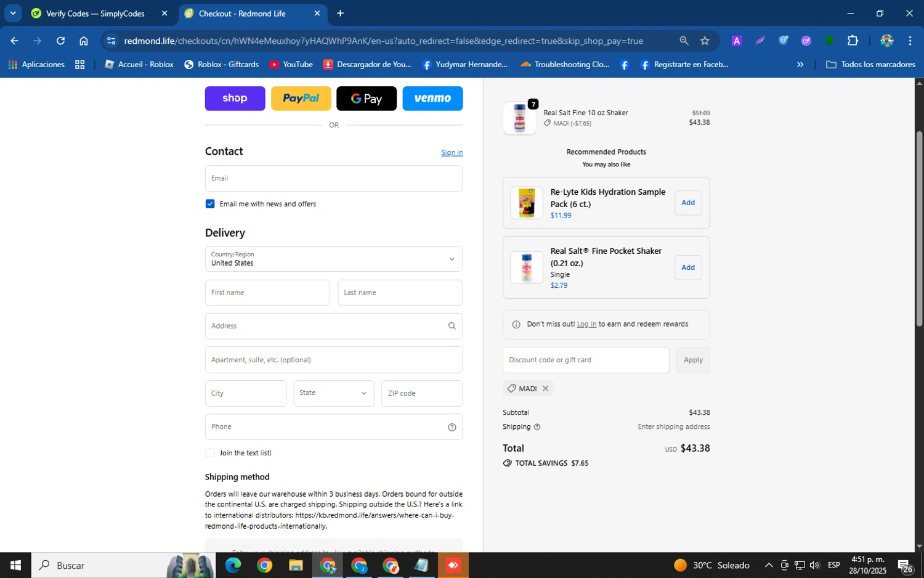The height and width of the screenshot is (578, 924).
Task: Open the taskbar notification center
Action: (905, 565)
